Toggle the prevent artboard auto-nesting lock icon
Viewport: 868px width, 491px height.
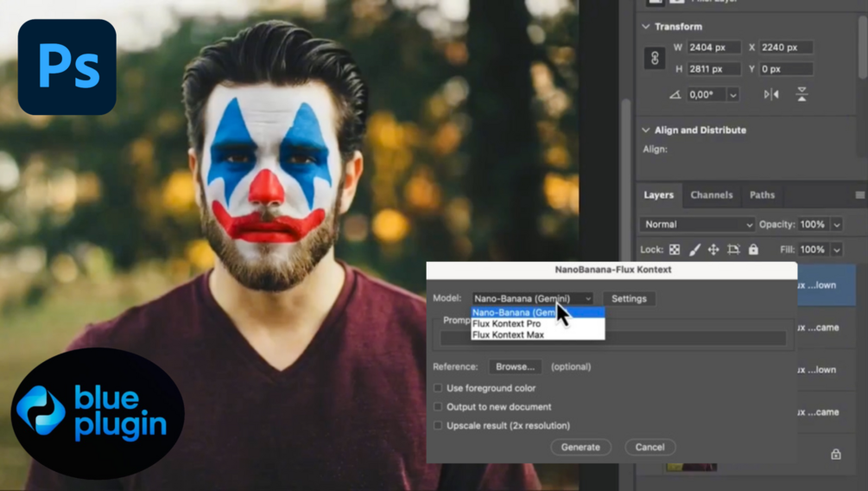733,250
